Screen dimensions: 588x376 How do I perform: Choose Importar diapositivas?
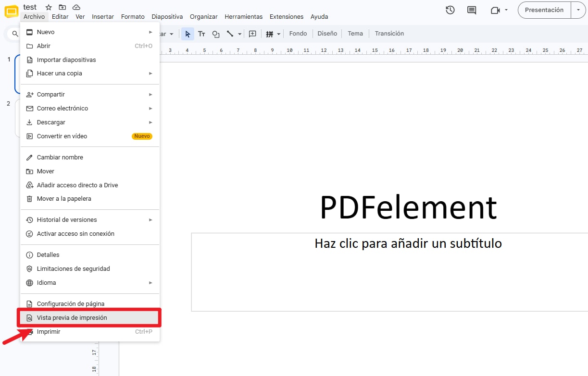click(90, 60)
